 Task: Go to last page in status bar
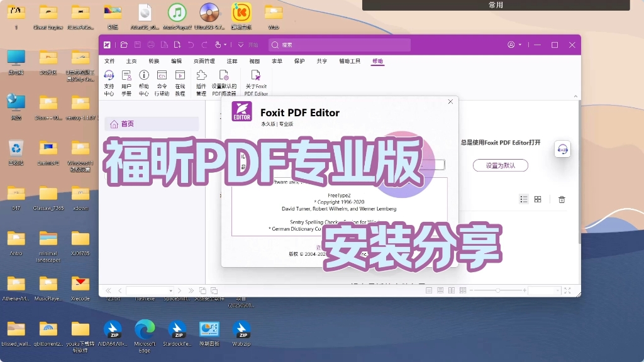click(x=191, y=290)
